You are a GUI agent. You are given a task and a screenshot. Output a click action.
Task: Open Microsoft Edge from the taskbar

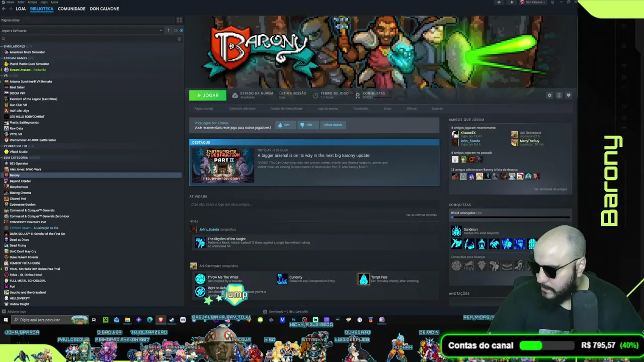coord(149,320)
